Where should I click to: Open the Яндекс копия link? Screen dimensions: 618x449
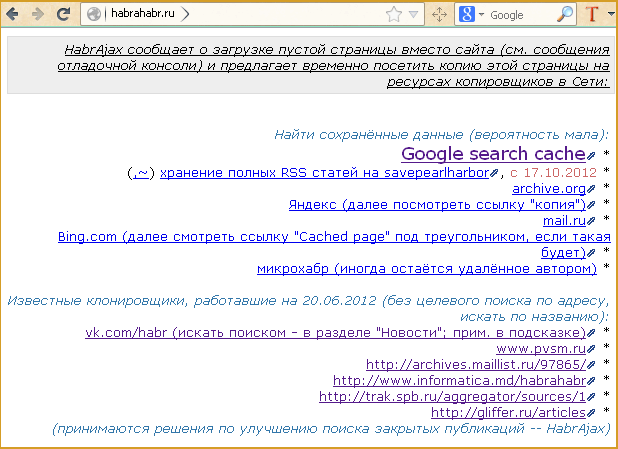tap(437, 205)
